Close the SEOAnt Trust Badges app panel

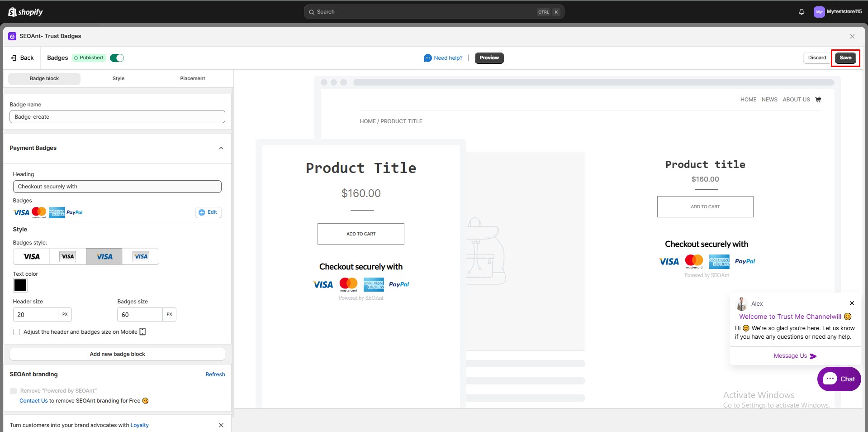coord(852,36)
